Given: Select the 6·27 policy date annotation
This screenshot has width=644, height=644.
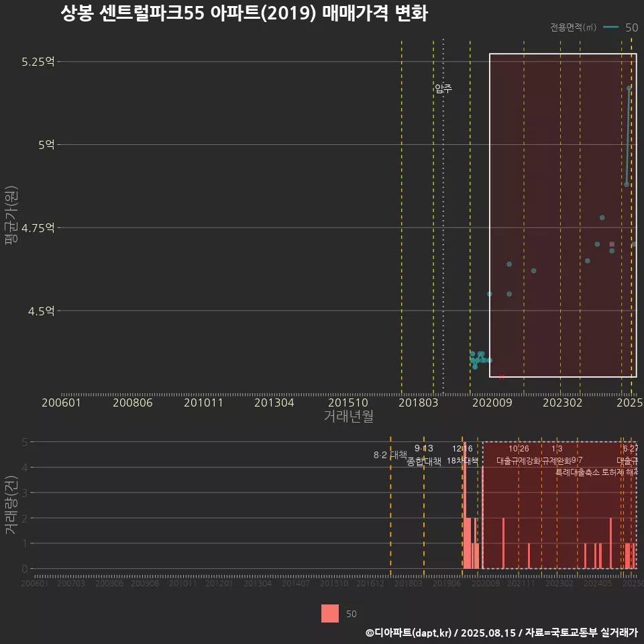Looking at the screenshot, I should (631, 449).
